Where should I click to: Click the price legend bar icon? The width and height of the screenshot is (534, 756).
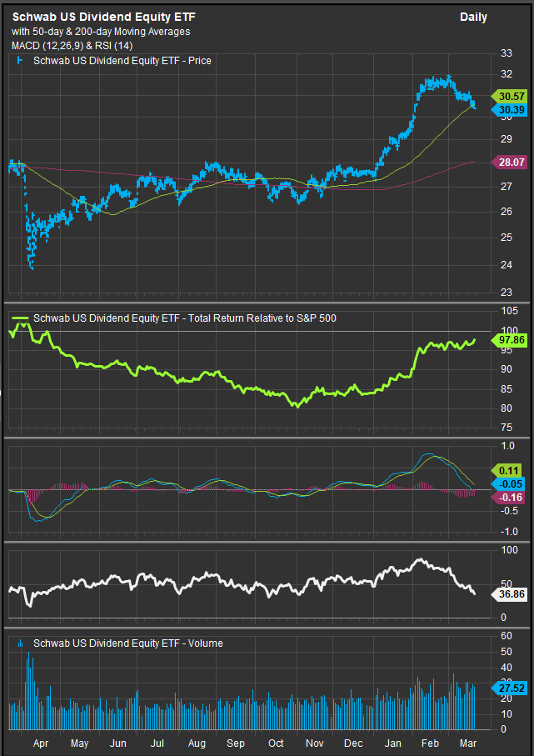[x=20, y=61]
